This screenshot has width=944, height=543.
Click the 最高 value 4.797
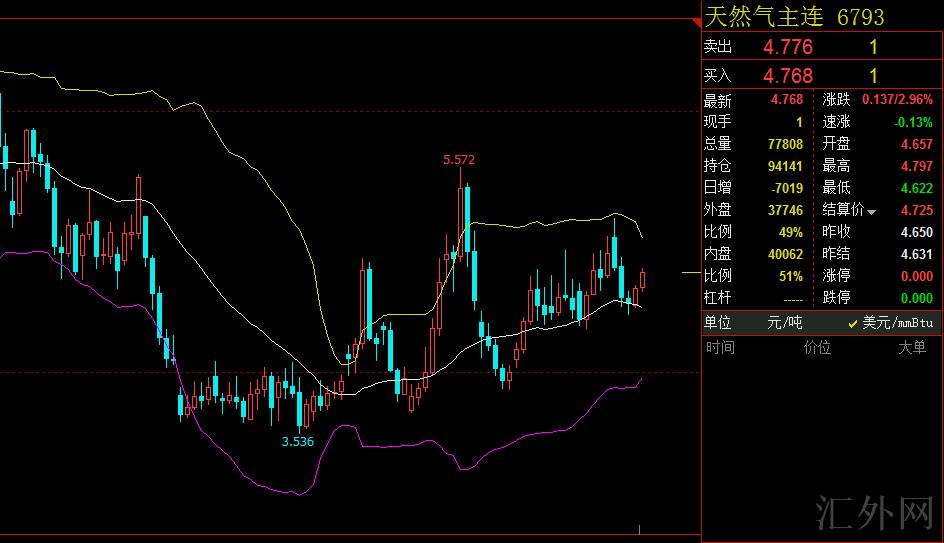(916, 166)
